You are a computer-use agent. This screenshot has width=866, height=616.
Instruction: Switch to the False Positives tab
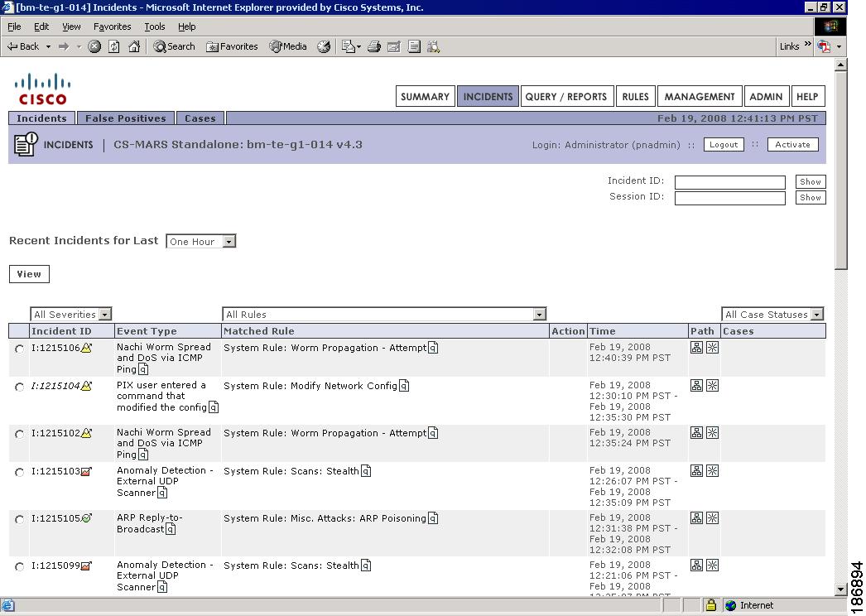pyautogui.click(x=125, y=118)
